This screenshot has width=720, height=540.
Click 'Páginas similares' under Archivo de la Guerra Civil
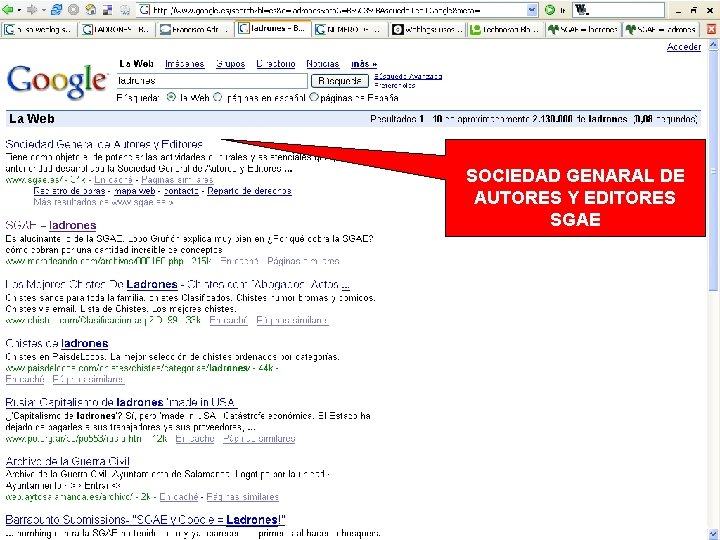tap(242, 497)
